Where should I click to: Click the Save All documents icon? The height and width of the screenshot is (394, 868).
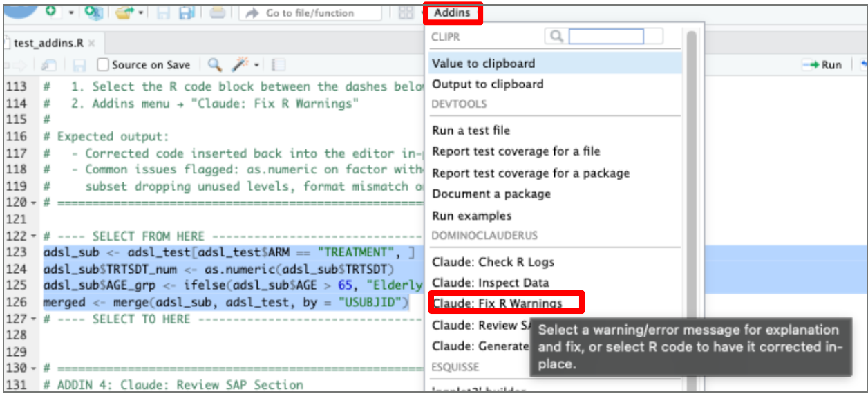[187, 12]
